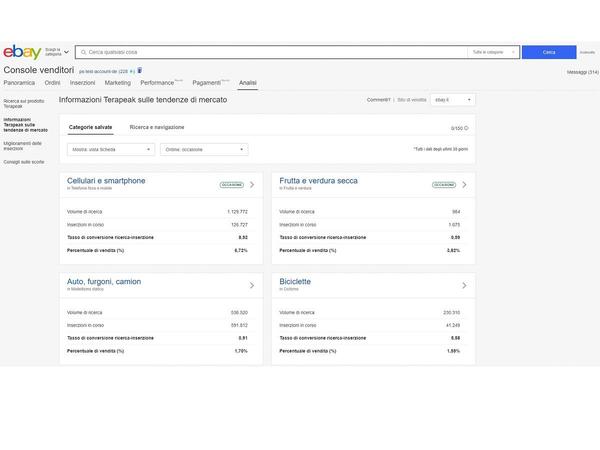Open the Ordina: occasione dropdown
Image resolution: width=600 pixels, height=450 pixels.
pos(204,149)
